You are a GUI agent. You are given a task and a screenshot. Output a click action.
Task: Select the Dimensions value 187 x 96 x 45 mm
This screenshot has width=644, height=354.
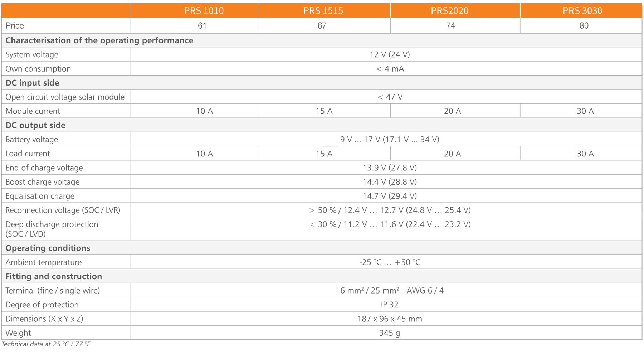click(390, 319)
